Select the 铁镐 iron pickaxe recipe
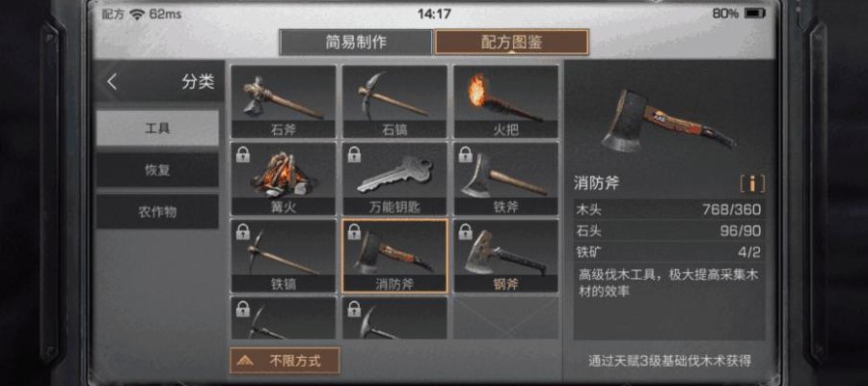This screenshot has height=386, width=868. pos(283,256)
